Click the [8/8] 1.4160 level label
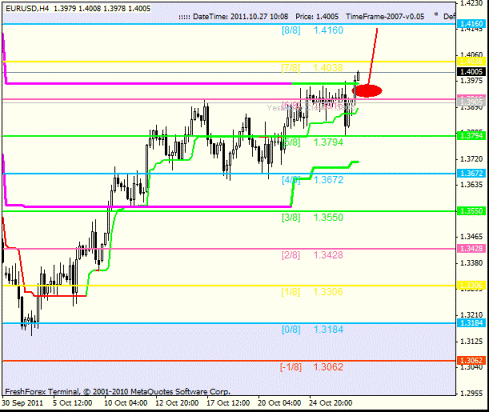The image size is (489, 412). coord(312,30)
